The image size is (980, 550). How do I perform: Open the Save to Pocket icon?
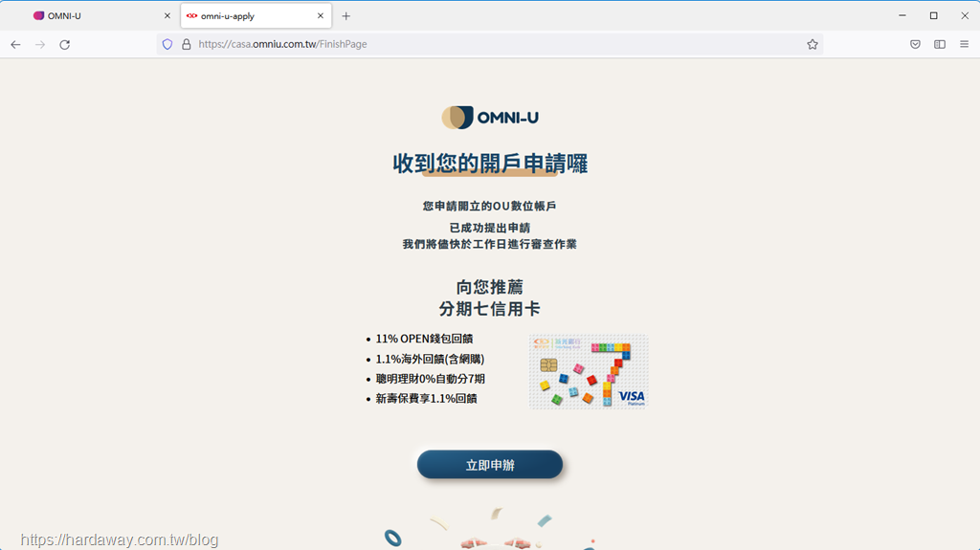point(915,44)
